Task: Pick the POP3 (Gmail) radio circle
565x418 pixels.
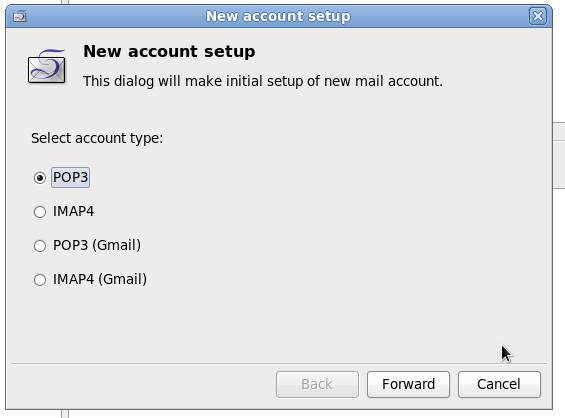Action: pos(40,246)
